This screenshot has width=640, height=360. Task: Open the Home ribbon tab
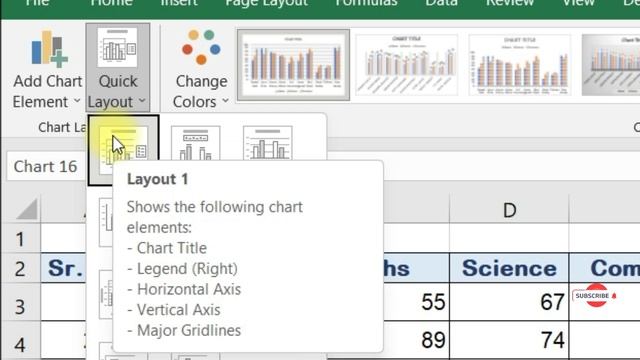click(x=111, y=4)
